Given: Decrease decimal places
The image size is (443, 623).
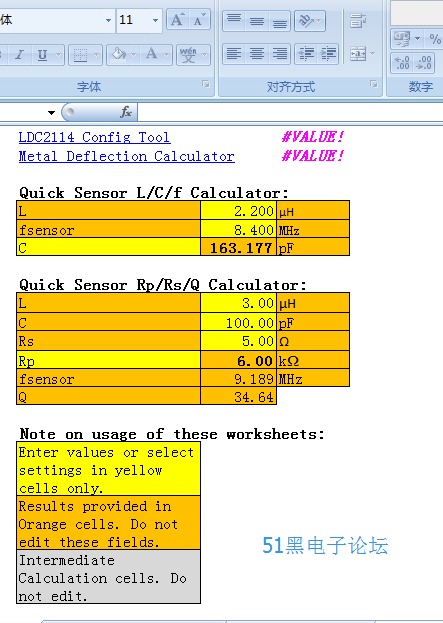Looking at the screenshot, I should tap(424, 63).
